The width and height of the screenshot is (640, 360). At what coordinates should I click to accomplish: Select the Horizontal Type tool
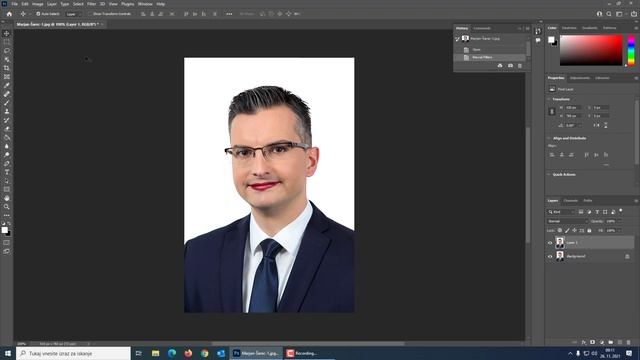pos(7,172)
